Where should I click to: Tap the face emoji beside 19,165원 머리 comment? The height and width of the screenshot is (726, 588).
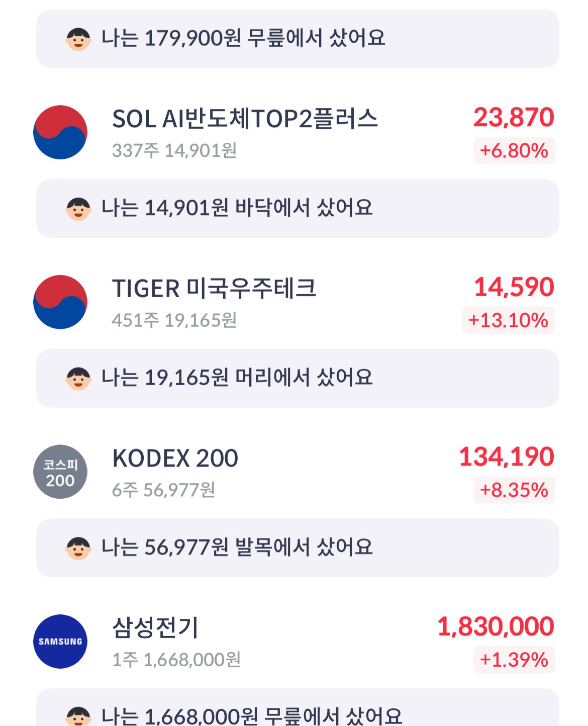(x=78, y=379)
